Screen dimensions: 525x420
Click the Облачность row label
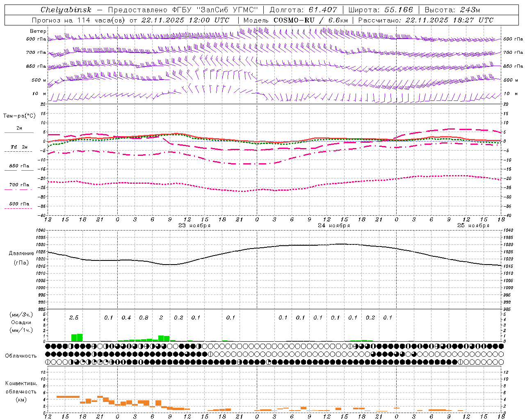[x=21, y=356]
